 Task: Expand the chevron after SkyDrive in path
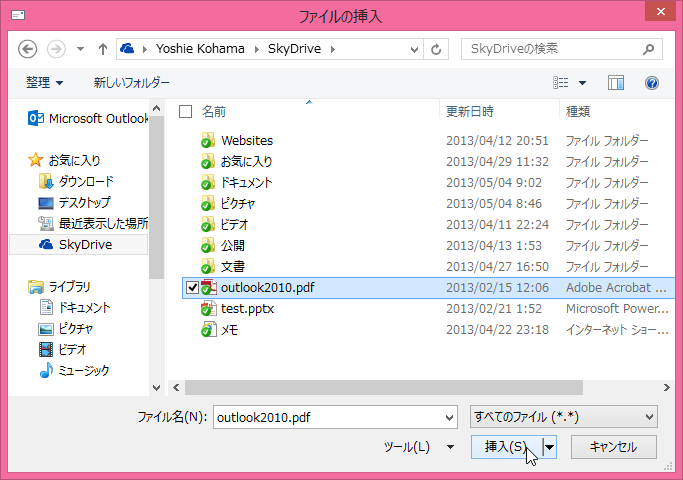tap(333, 49)
